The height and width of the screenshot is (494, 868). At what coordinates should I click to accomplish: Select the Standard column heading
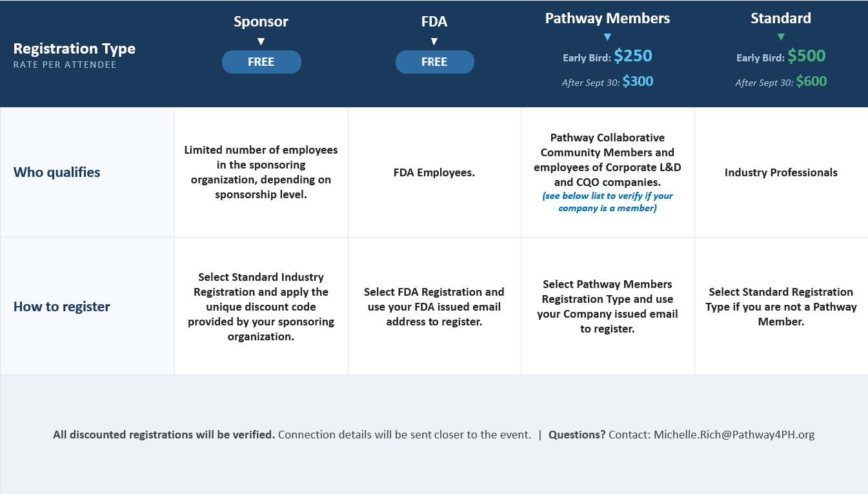point(781,18)
